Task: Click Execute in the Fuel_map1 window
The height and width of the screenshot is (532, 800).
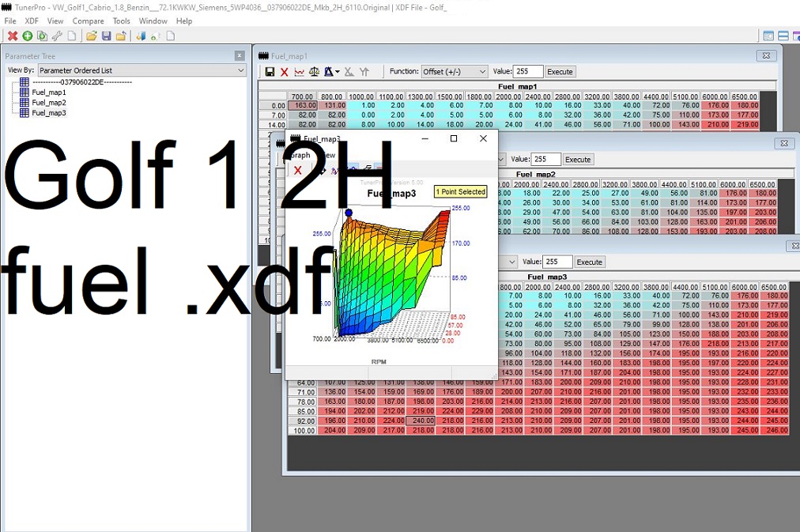Action: [x=560, y=71]
